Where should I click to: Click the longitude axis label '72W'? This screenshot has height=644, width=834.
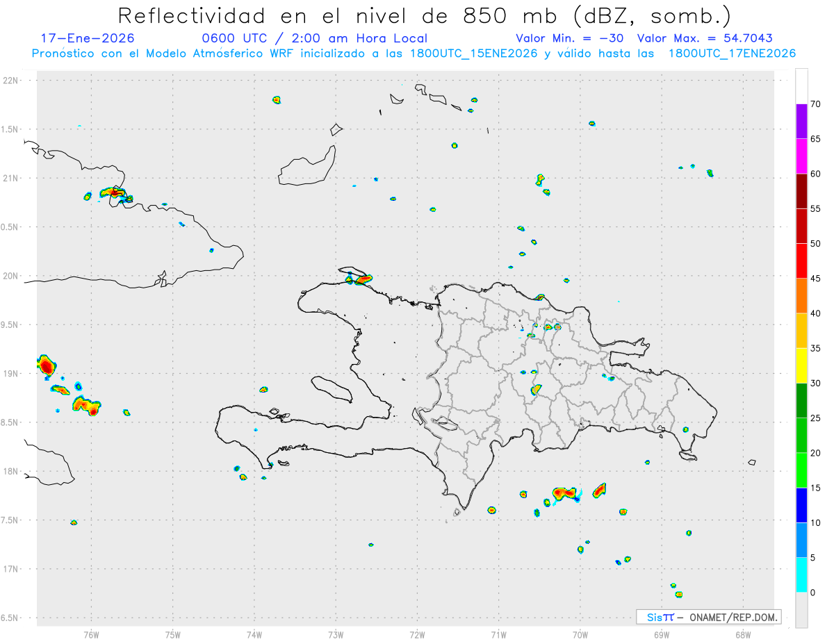click(x=417, y=634)
